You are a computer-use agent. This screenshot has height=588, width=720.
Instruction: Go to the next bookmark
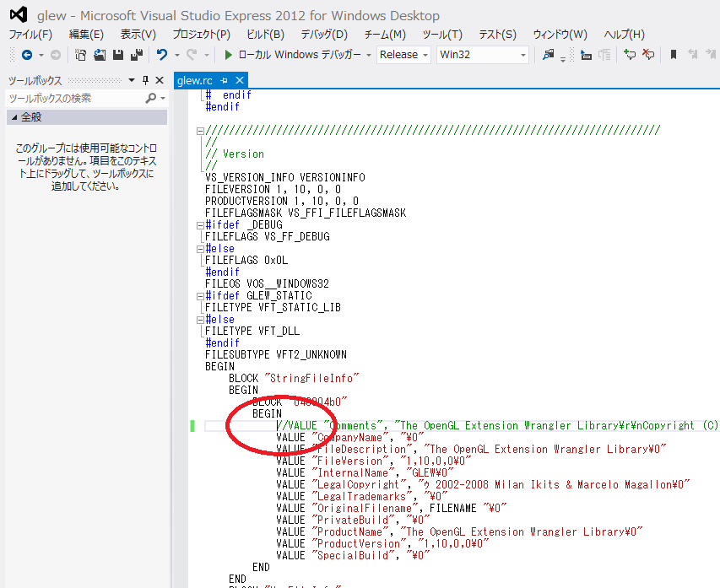tap(711, 55)
